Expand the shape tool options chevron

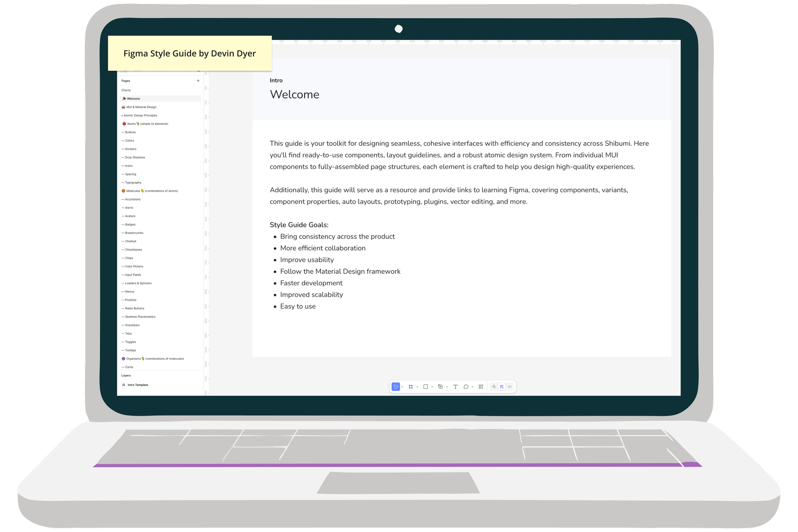coord(432,387)
